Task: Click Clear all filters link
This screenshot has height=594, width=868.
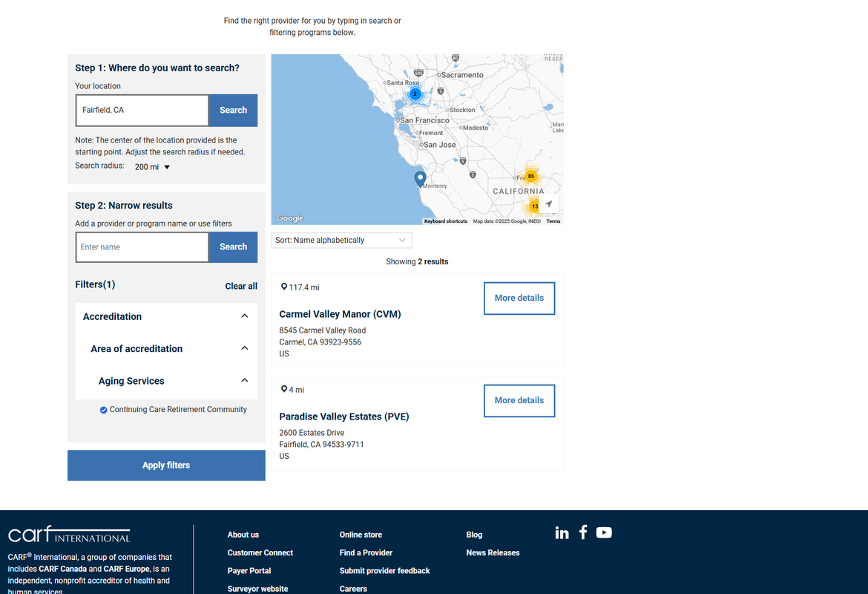Action: click(241, 286)
